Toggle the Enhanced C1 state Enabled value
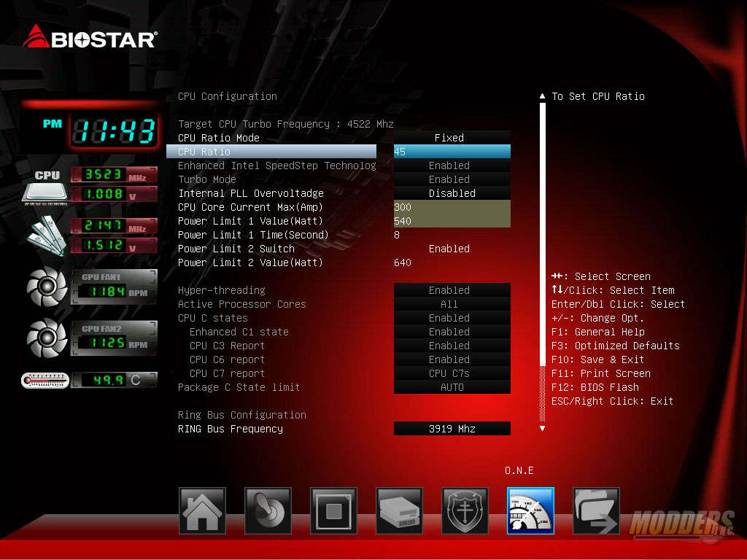This screenshot has height=560, width=747. pos(452,332)
